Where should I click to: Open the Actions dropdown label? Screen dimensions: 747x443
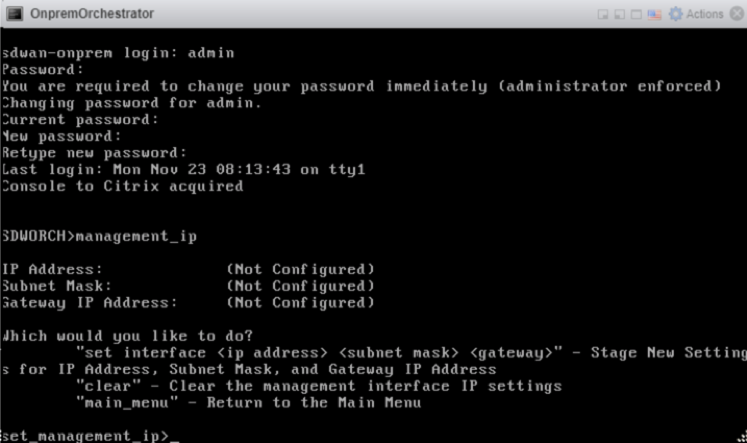coord(705,14)
